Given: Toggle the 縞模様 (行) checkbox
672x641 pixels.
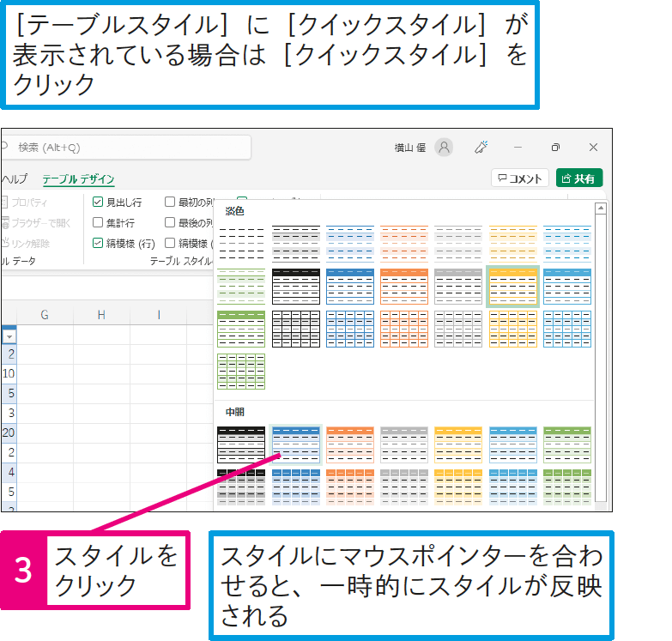Looking at the screenshot, I should point(98,243).
